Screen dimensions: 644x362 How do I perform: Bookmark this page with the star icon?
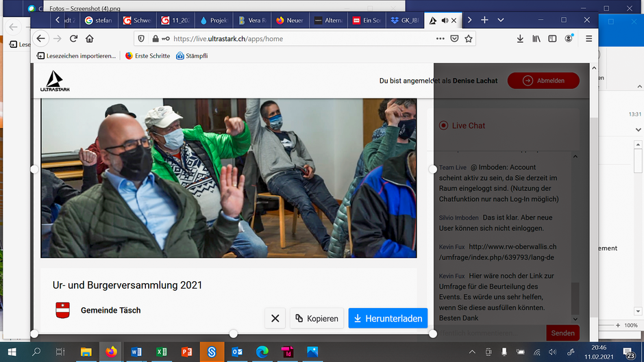469,39
